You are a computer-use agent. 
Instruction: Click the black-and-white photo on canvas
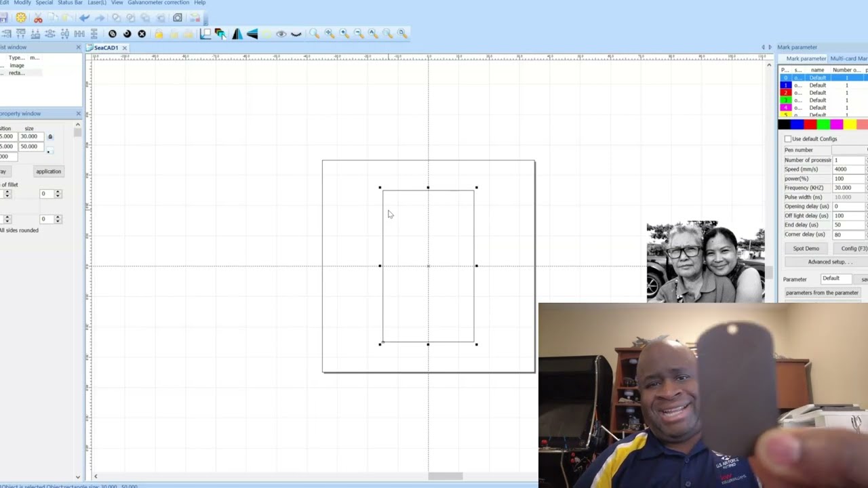[x=705, y=261]
